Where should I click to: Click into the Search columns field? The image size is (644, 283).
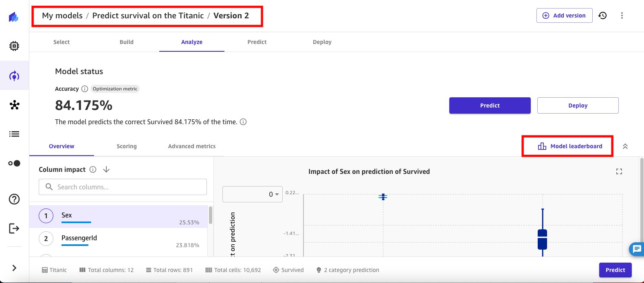123,187
